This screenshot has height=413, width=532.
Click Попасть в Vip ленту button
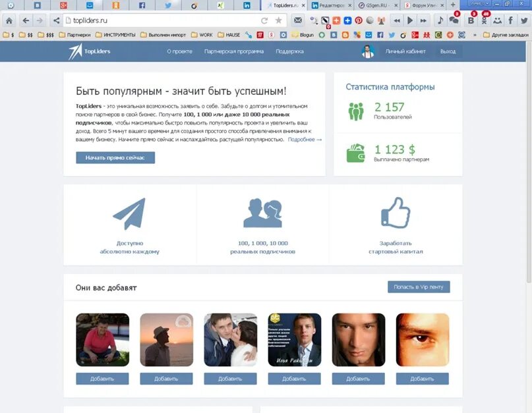tap(419, 287)
